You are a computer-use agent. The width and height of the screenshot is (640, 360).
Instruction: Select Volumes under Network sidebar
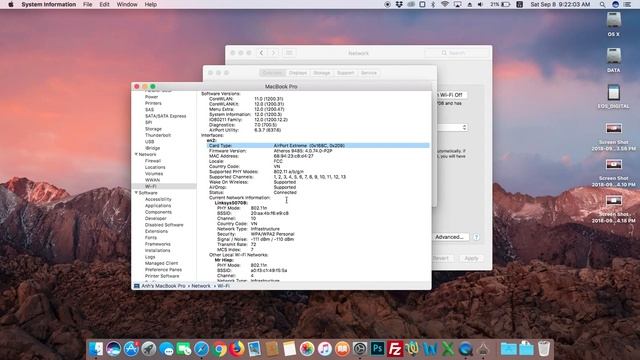154,173
